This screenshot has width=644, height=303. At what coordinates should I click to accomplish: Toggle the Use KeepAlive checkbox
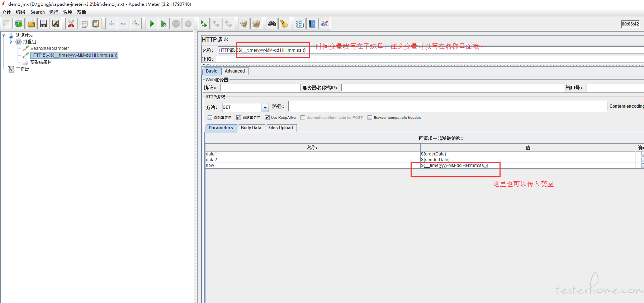(267, 118)
